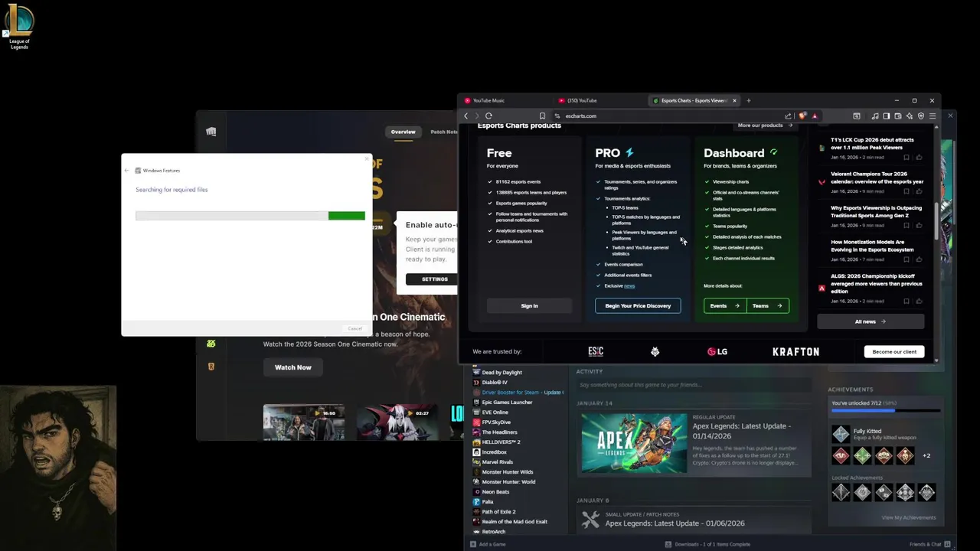
Task: Click the Steam Downloads status icon
Action: click(x=668, y=544)
